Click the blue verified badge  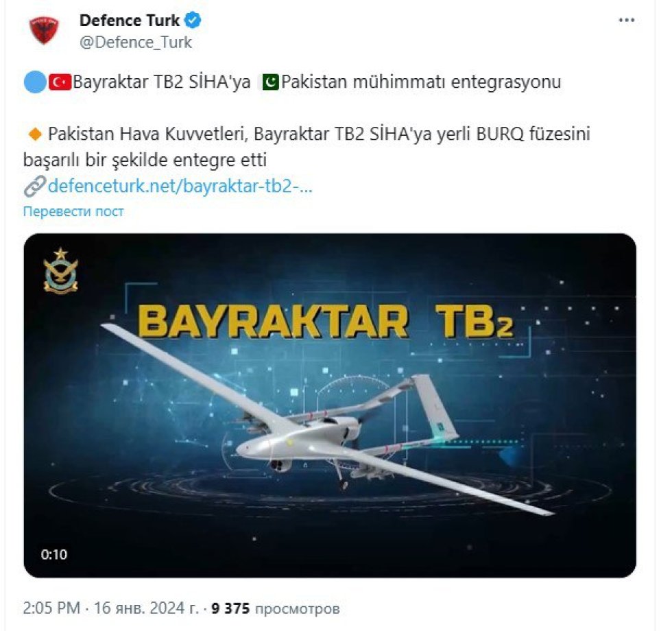193,20
